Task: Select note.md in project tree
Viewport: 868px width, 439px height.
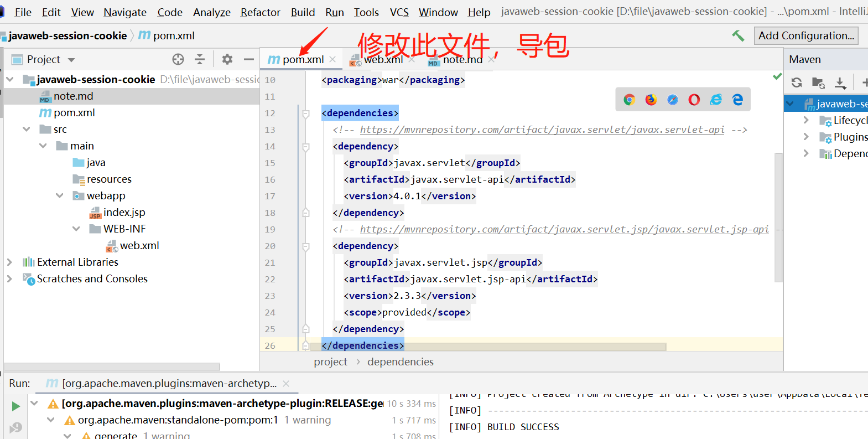Action: 74,96
